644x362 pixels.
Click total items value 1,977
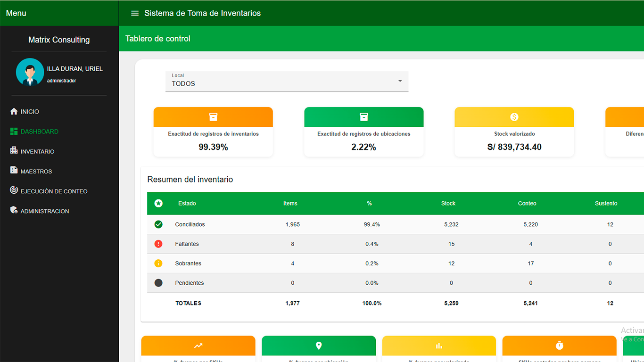tap(293, 303)
